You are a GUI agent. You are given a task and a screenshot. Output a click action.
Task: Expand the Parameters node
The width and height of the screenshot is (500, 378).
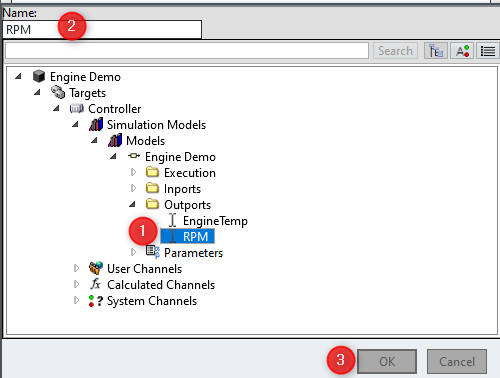pos(133,252)
